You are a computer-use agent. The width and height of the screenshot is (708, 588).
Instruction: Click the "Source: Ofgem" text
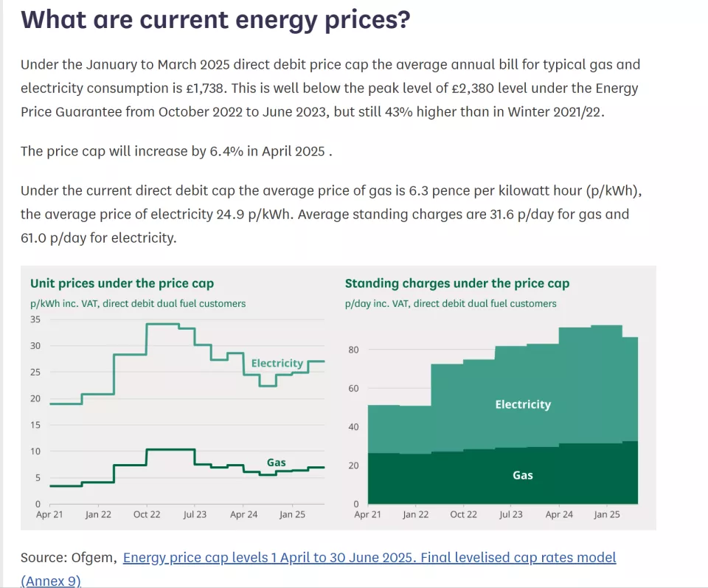click(x=69, y=558)
